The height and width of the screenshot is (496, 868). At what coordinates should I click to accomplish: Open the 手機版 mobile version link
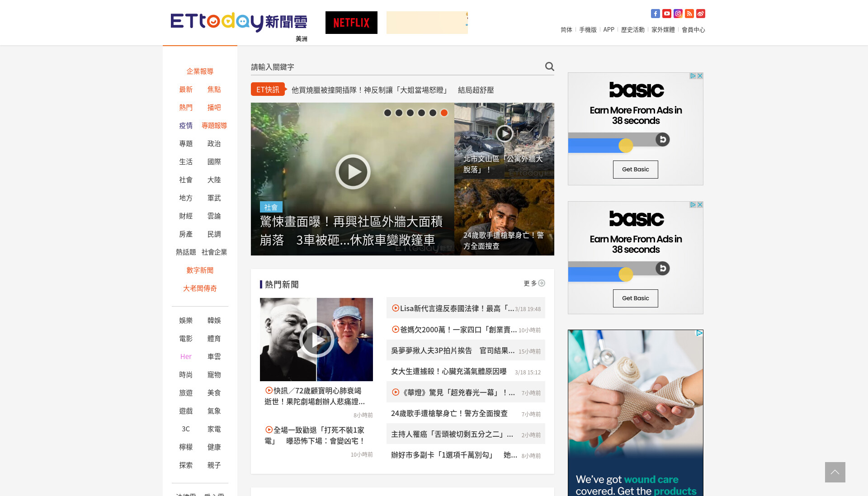point(588,30)
